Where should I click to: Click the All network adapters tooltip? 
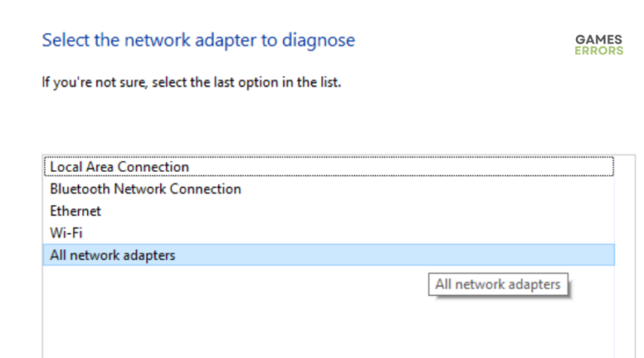(497, 284)
